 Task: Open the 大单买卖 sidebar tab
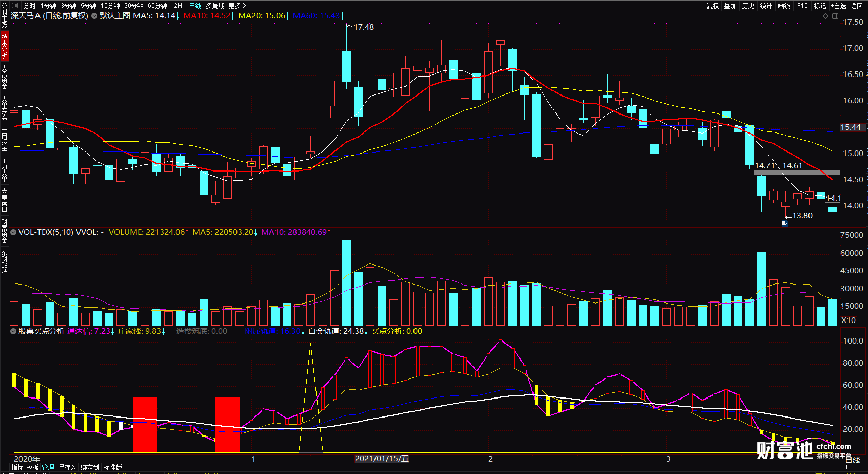tap(5, 108)
